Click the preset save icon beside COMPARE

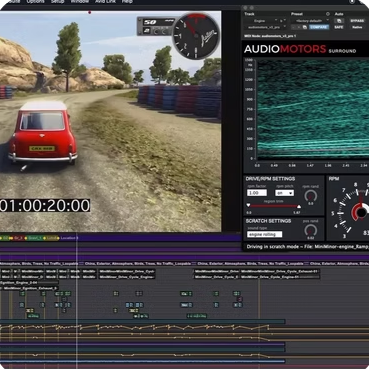pos(304,27)
